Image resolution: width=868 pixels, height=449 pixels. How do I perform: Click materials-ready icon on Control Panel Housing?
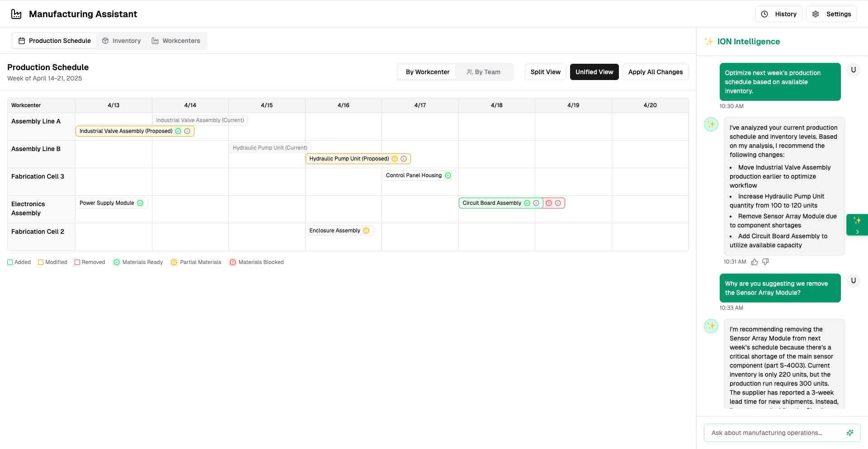[x=448, y=175]
